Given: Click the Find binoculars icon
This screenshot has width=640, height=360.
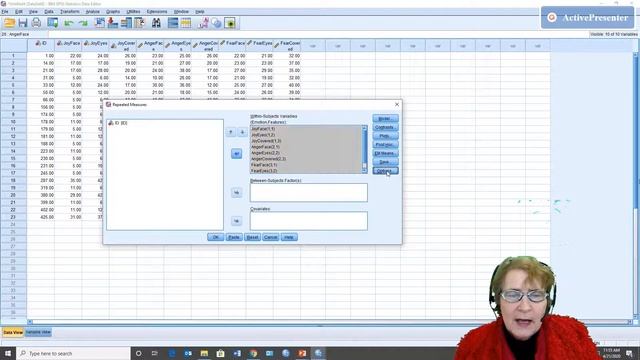Looking at the screenshot, I should (156, 23).
